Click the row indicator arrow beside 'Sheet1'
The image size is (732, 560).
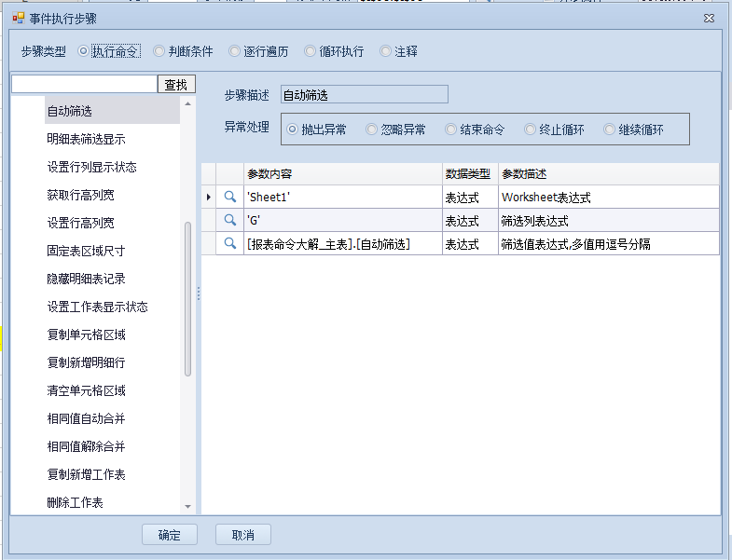click(x=209, y=197)
